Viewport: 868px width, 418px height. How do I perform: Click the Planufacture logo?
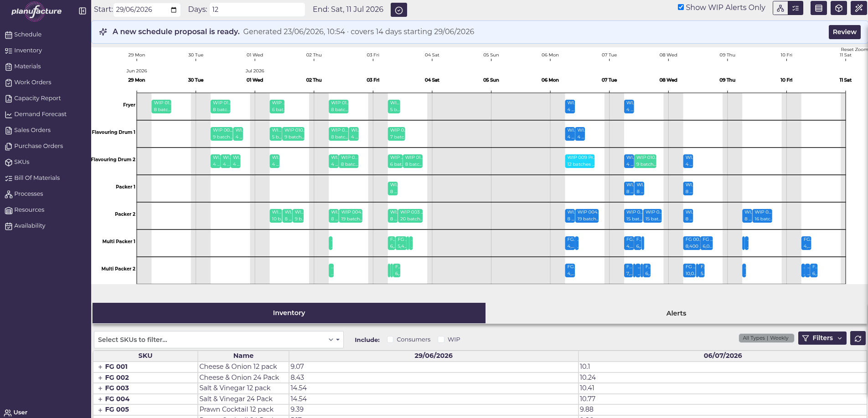click(x=36, y=11)
